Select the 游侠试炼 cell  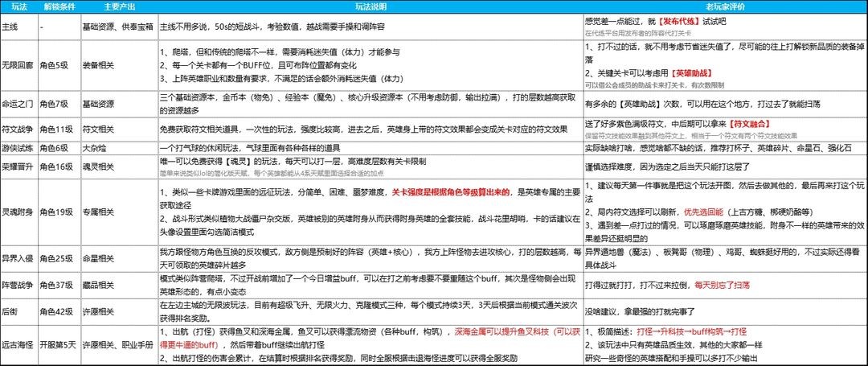click(18, 148)
